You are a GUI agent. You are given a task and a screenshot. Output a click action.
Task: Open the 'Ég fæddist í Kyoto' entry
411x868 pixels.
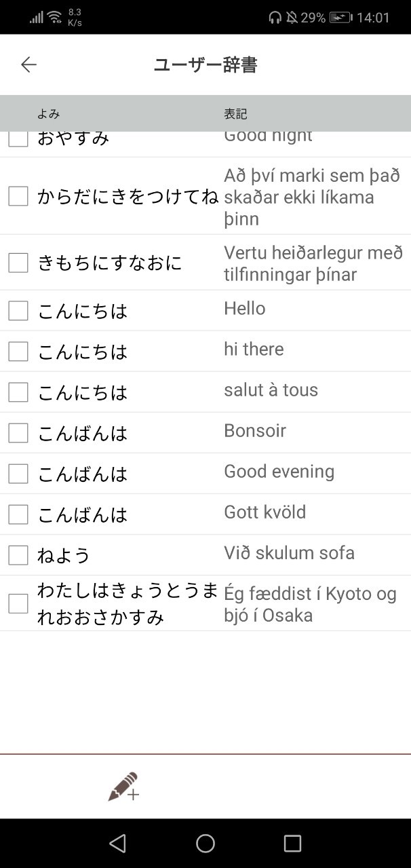tap(310, 604)
